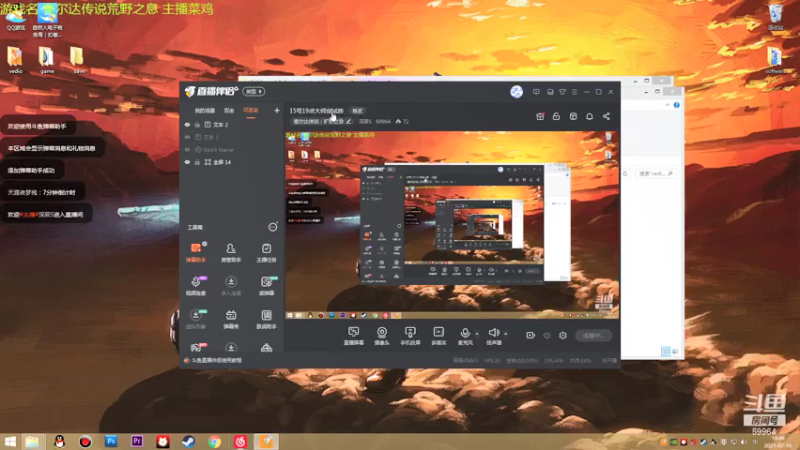Image resolution: width=800 pixels, height=450 pixels.
Task: Open settings gear in bottom control bar
Action: pyautogui.click(x=563, y=335)
